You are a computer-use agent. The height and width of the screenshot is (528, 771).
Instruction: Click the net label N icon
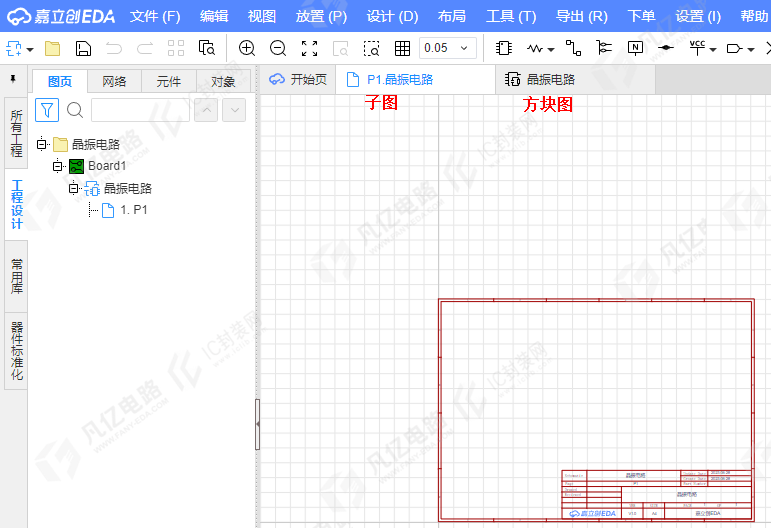point(635,48)
